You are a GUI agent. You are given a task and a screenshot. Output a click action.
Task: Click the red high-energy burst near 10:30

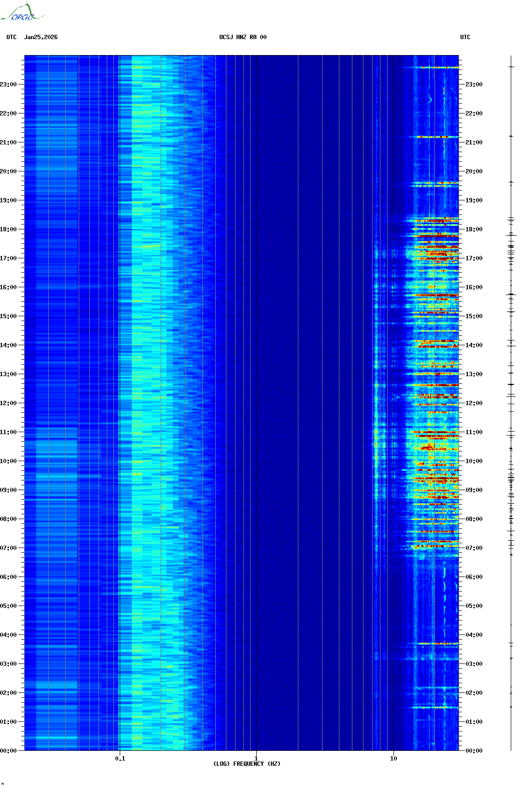pos(428,447)
